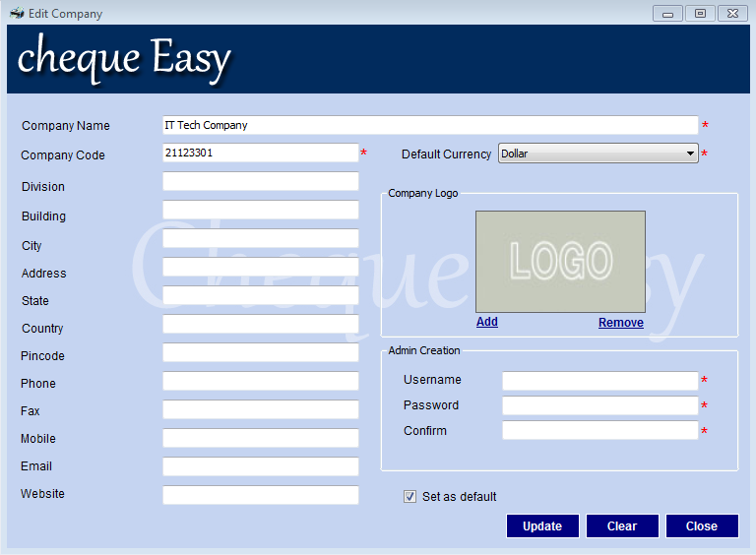Focus the Pincode field

(x=260, y=352)
